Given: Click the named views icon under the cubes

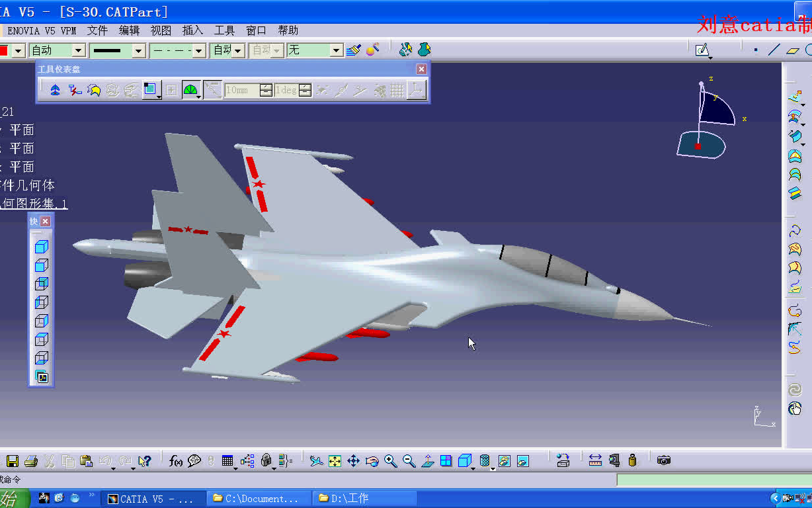Looking at the screenshot, I should point(42,377).
